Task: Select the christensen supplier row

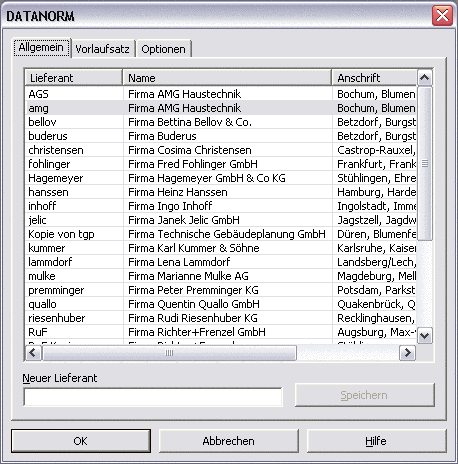Action: click(x=221, y=150)
